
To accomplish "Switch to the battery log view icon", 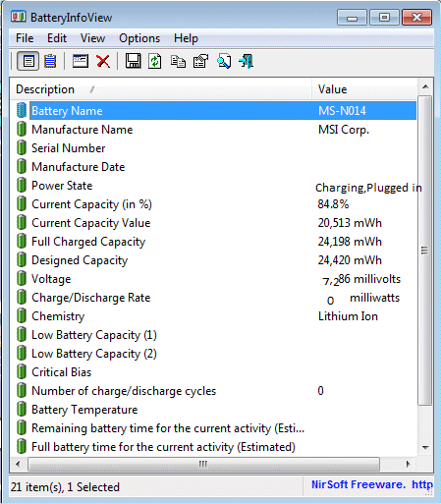I will pos(50,61).
